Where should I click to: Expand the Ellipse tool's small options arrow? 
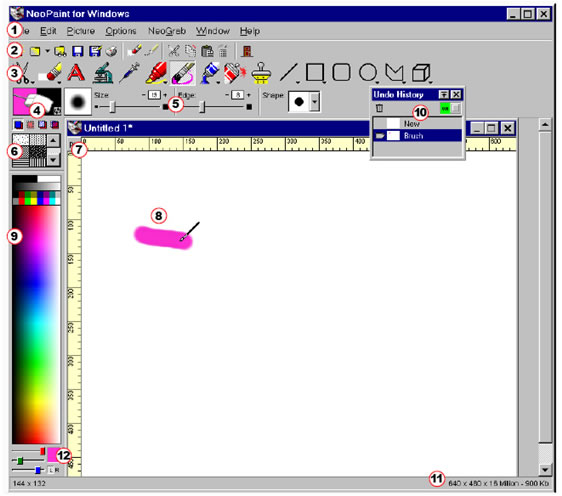(377, 83)
